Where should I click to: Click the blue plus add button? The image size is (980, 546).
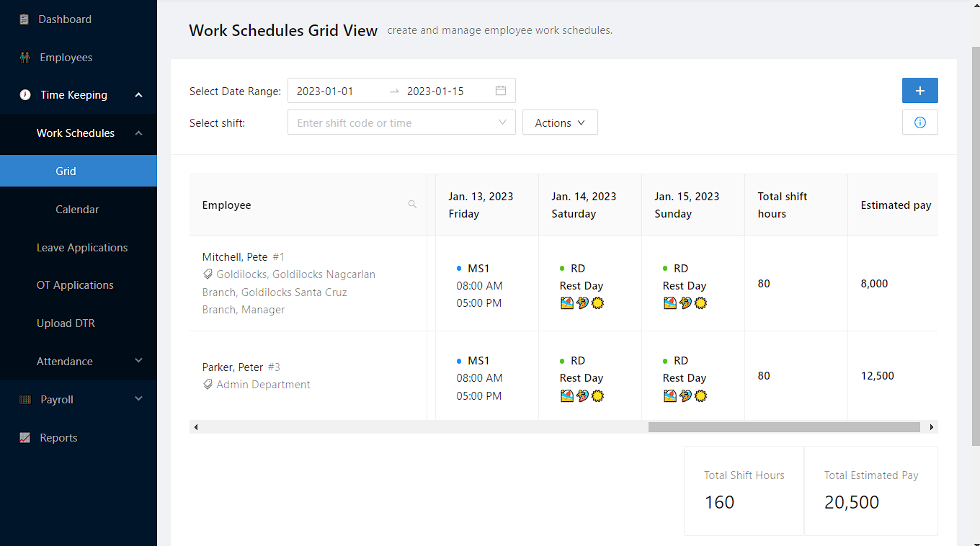click(919, 91)
